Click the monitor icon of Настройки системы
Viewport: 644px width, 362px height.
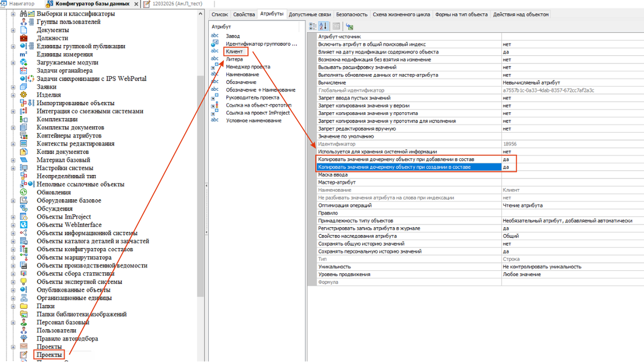point(24,168)
